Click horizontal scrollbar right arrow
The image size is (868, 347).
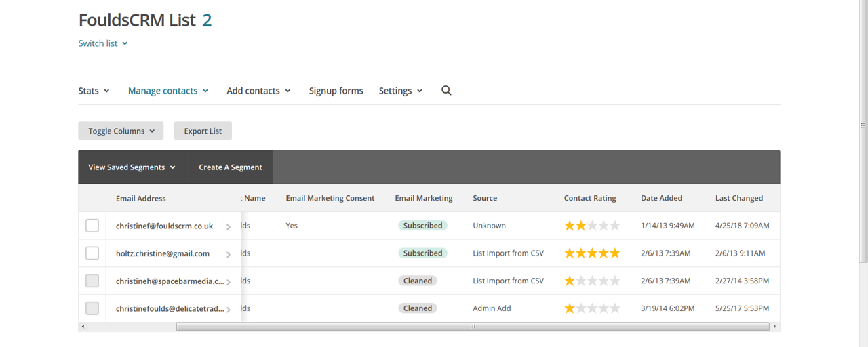click(775, 327)
